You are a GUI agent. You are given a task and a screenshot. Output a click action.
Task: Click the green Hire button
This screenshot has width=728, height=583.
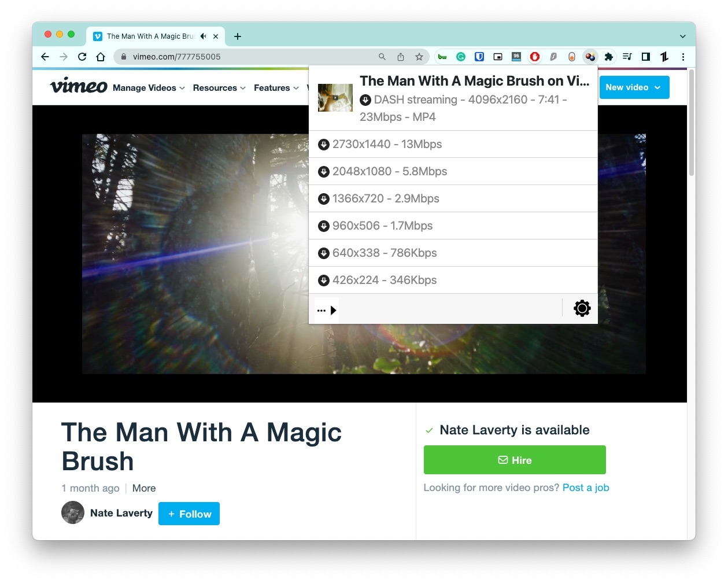515,460
